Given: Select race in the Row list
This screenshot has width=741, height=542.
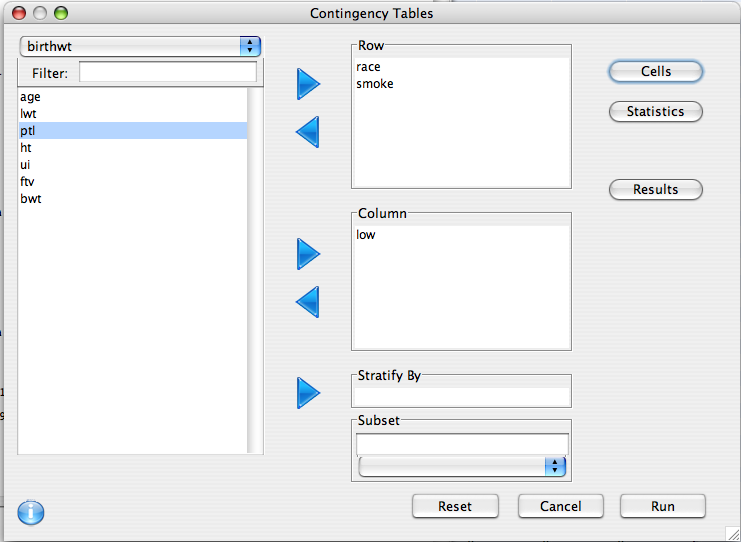Looking at the screenshot, I should (x=461, y=67).
